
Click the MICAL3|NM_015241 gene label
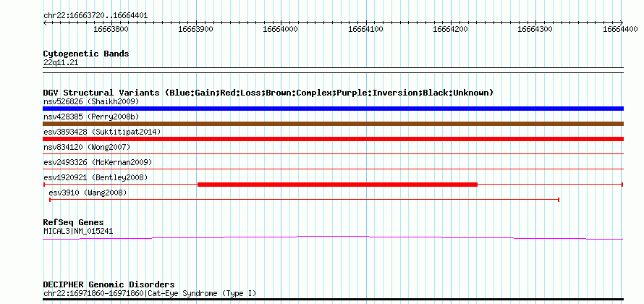tap(78, 232)
